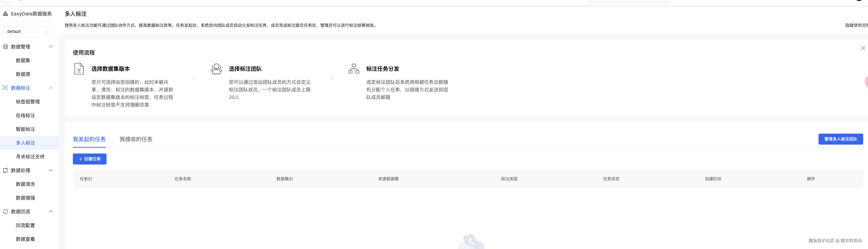Collapse the 数据回流 section chevron
This screenshot has height=249, width=868.
pos(51,212)
